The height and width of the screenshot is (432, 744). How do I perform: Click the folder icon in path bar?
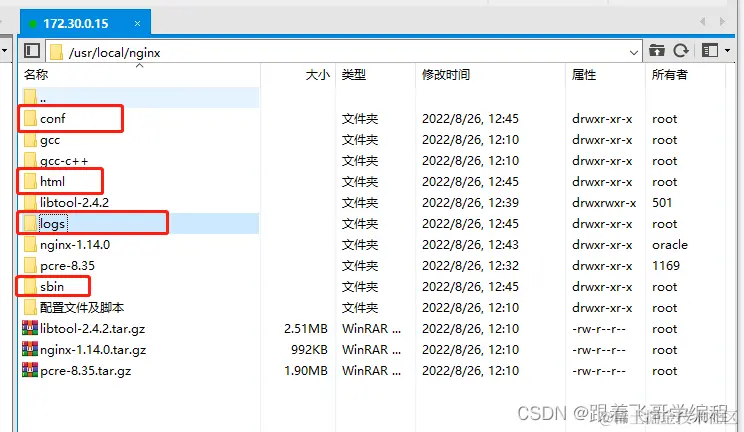[x=56, y=52]
